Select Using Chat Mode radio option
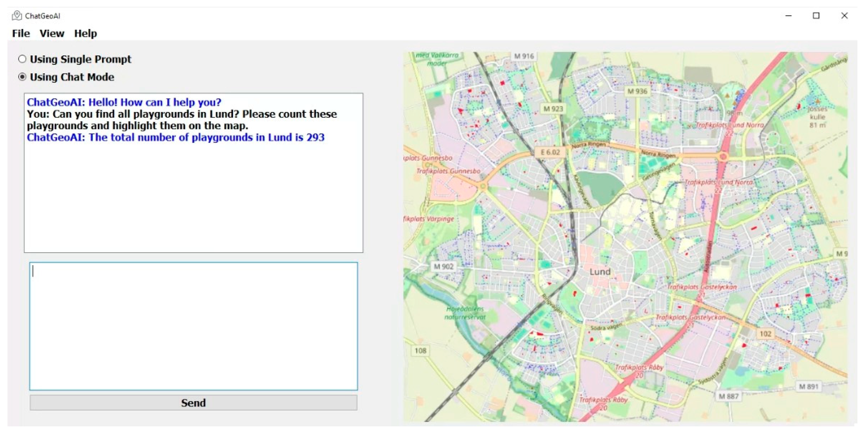868x435 pixels. (x=22, y=77)
